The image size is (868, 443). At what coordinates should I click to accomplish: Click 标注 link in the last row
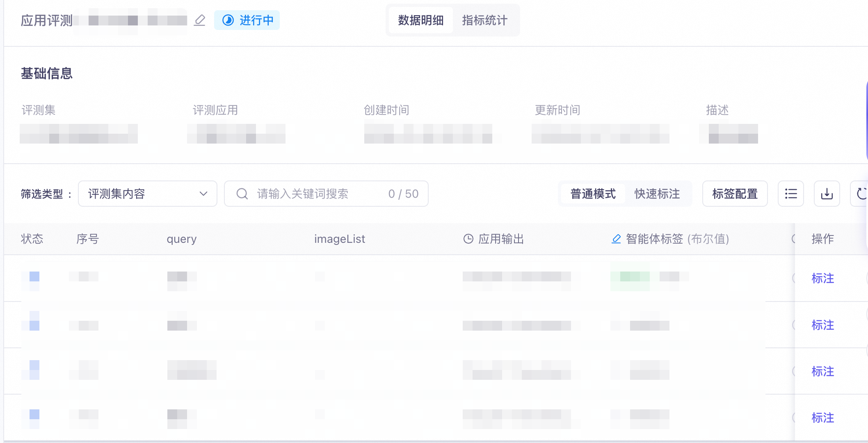pyautogui.click(x=822, y=418)
